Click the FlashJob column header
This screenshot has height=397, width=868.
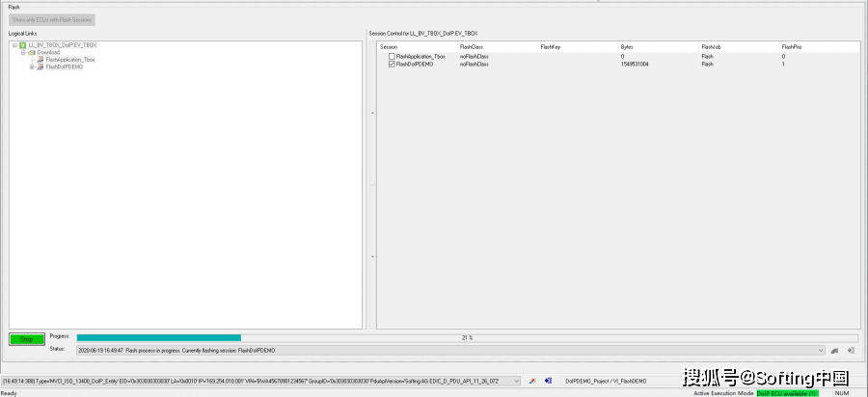(x=739, y=47)
